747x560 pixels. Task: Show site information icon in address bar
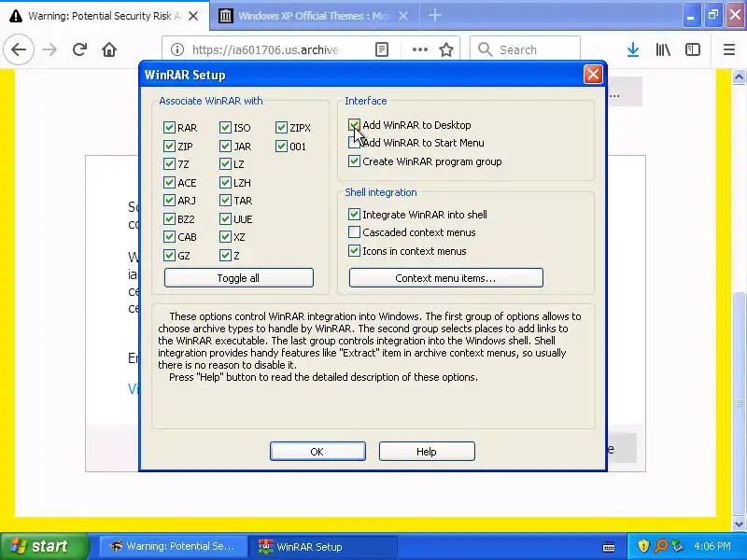177,49
